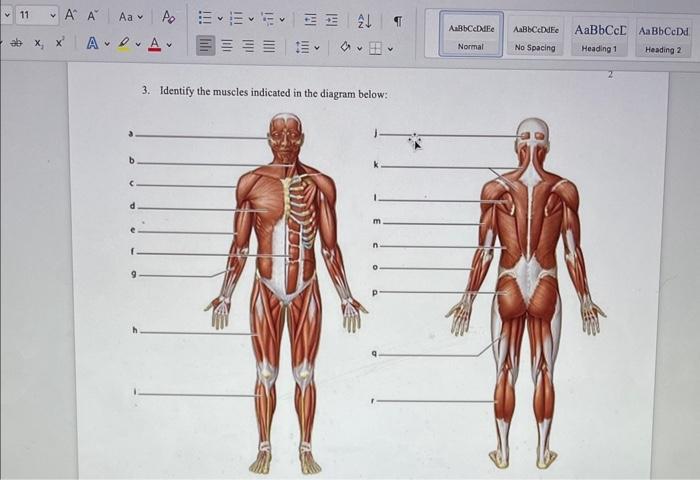Open line spacing options dropdown arrow
The width and height of the screenshot is (700, 480).
tap(317, 47)
